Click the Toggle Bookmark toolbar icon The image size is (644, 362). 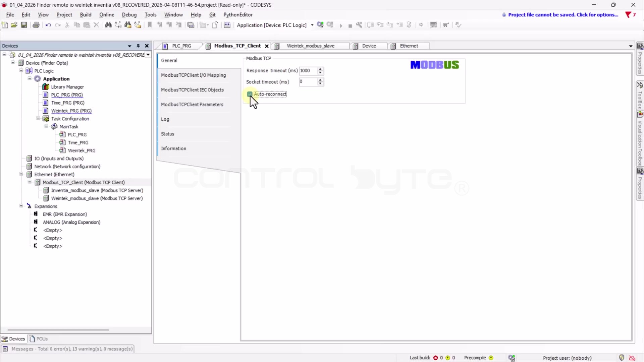(x=150, y=25)
